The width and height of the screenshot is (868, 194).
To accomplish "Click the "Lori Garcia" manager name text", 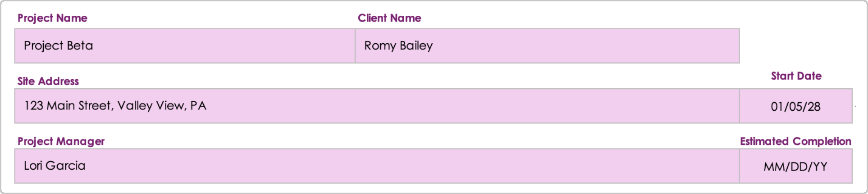I will click(x=55, y=166).
